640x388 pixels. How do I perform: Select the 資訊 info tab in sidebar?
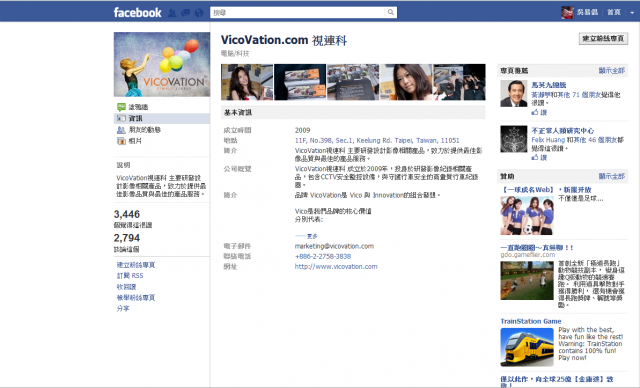click(x=162, y=118)
